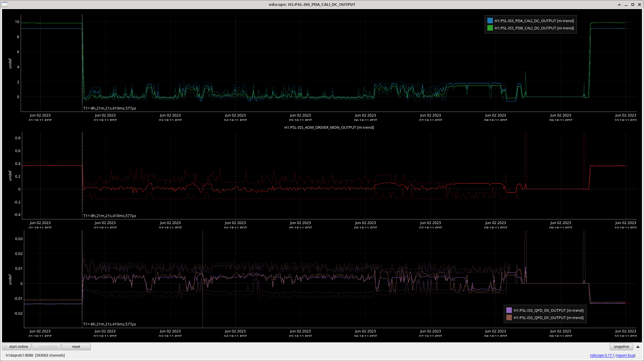Click the top plot's undef y-axis label

pos(10,64)
